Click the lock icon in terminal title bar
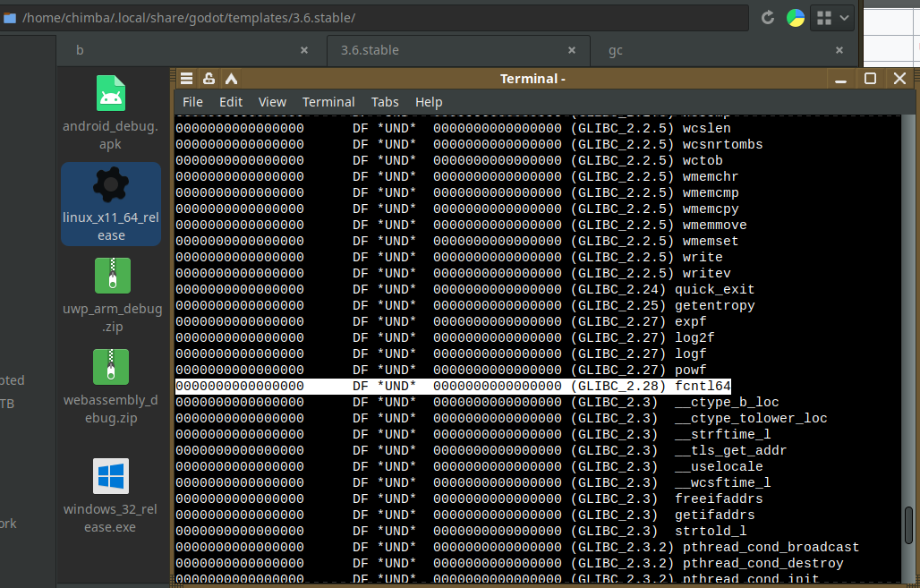The height and width of the screenshot is (588, 920). point(209,79)
